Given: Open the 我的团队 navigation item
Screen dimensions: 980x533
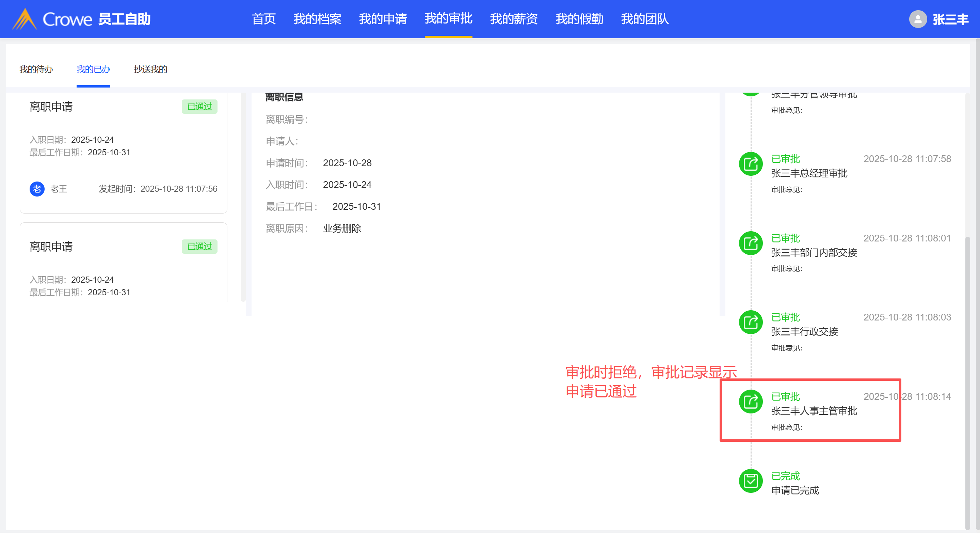Looking at the screenshot, I should pyautogui.click(x=644, y=19).
